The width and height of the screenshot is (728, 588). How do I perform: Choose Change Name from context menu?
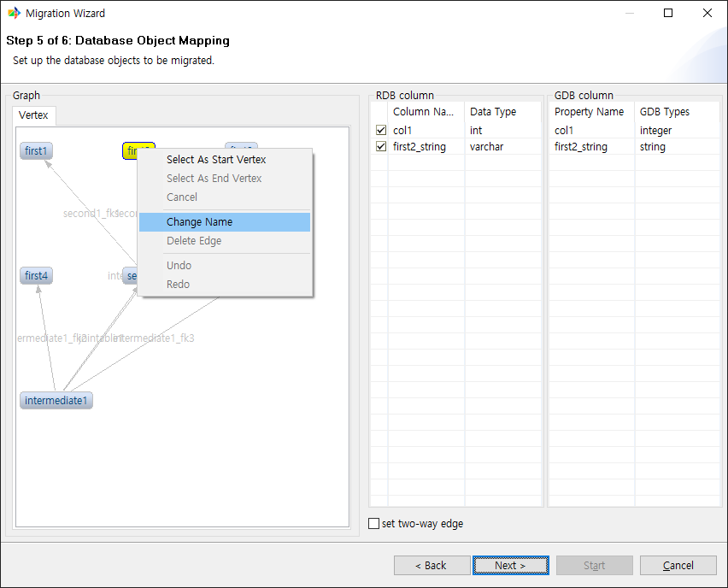click(199, 222)
